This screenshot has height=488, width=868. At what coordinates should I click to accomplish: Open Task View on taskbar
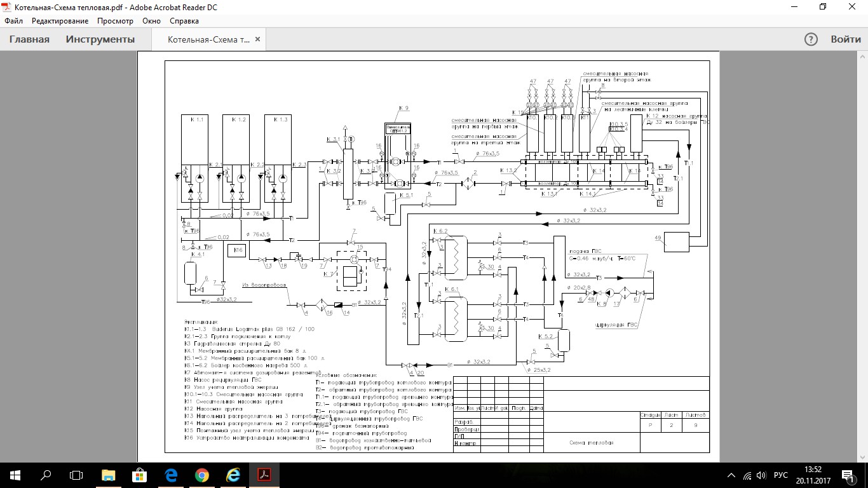pos(76,475)
